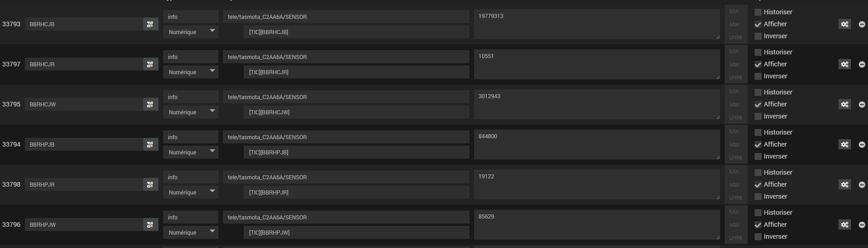Remove the BBRHCJW command row

862,104
